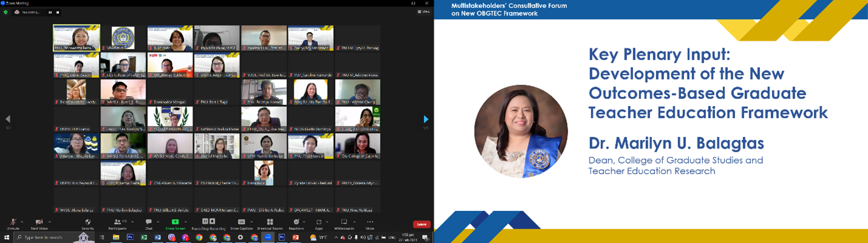Viewport: 868px width, 243px height.
Task: Expand audio options arrow beside Unmute
Action: pos(22,221)
